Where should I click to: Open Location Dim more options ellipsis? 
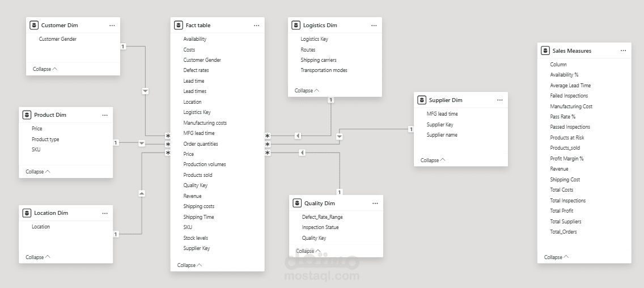105,213
